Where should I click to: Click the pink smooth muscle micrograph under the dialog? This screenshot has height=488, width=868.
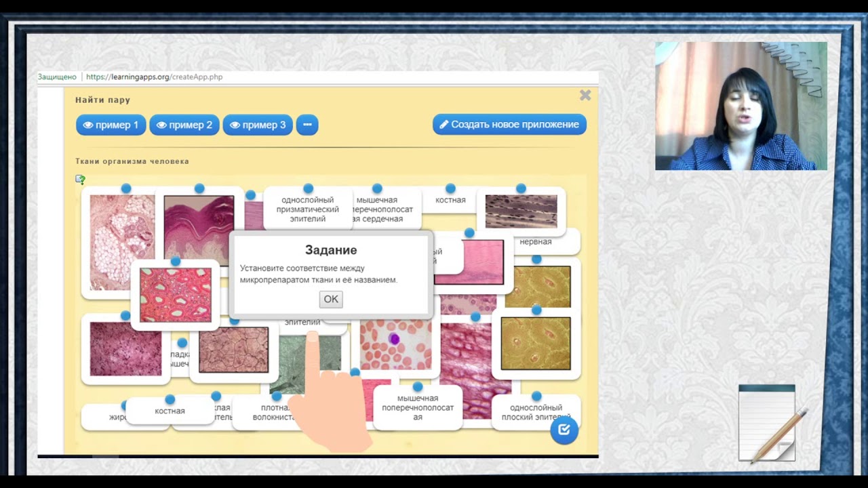coord(469,262)
